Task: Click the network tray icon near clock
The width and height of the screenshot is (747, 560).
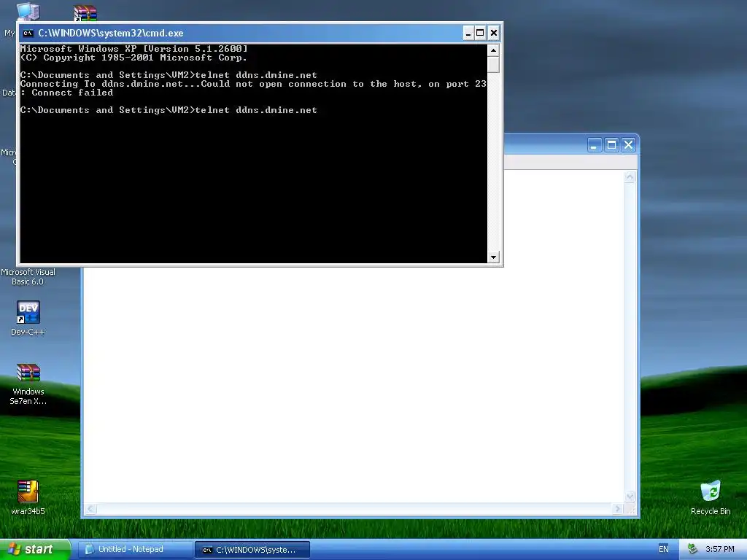Action: click(x=692, y=549)
